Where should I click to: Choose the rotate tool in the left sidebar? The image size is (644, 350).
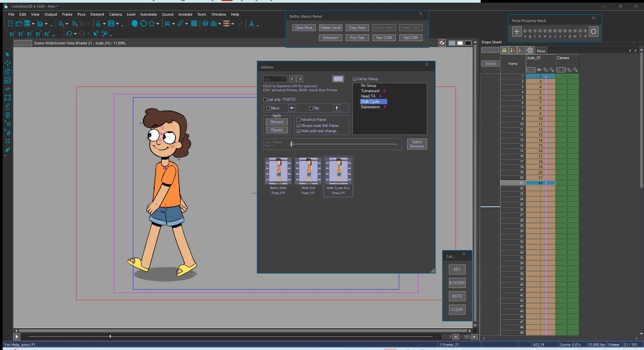pyautogui.click(x=8, y=71)
